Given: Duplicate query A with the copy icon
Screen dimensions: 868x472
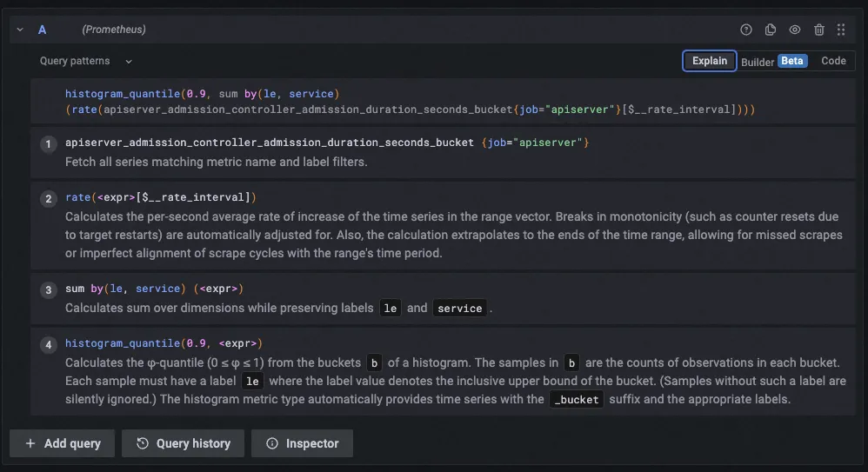Looking at the screenshot, I should pos(771,30).
